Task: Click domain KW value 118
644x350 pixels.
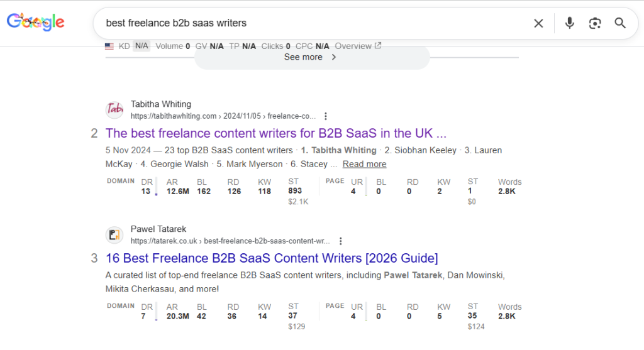Action: pos(265,191)
